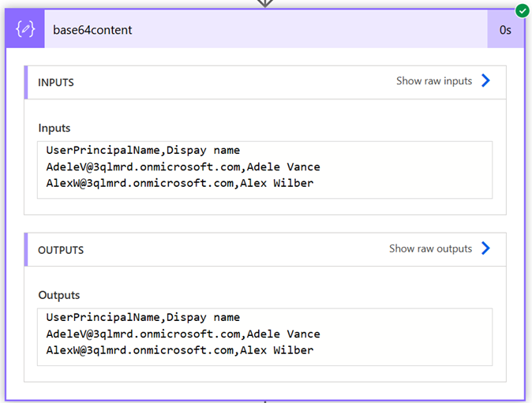The image size is (532, 403).
Task: Click the Alex Wilber name in Inputs box
Action: point(277,183)
